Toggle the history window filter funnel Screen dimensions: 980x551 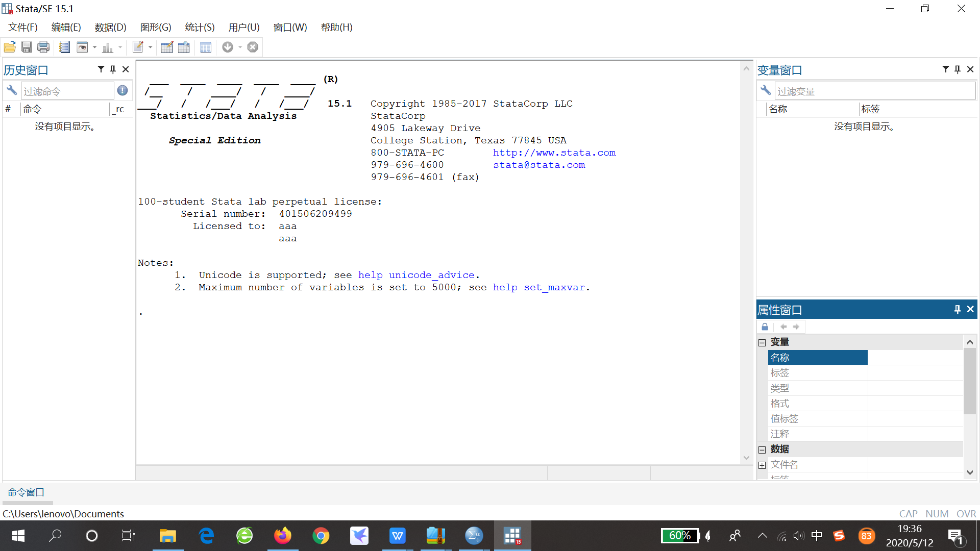(101, 69)
